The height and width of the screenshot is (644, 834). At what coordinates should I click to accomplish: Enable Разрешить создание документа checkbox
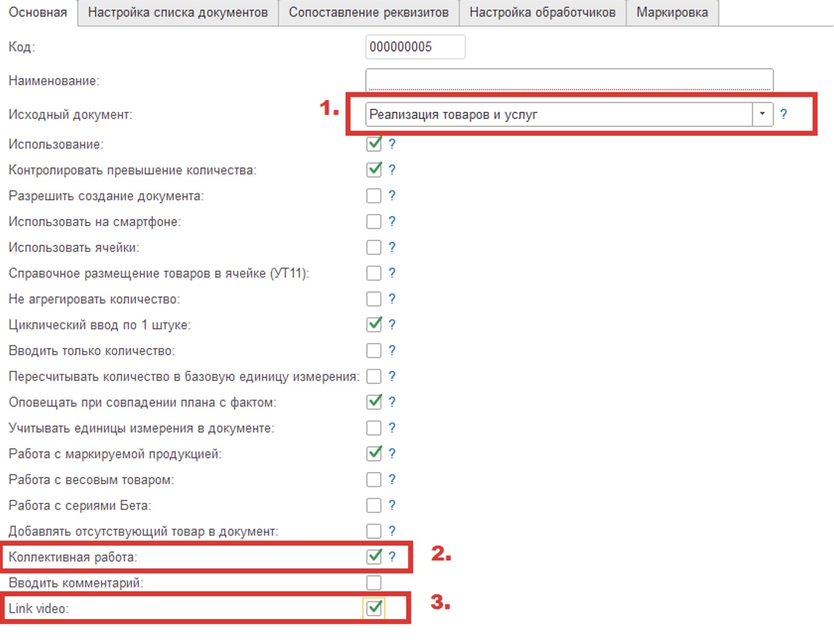coord(374,196)
